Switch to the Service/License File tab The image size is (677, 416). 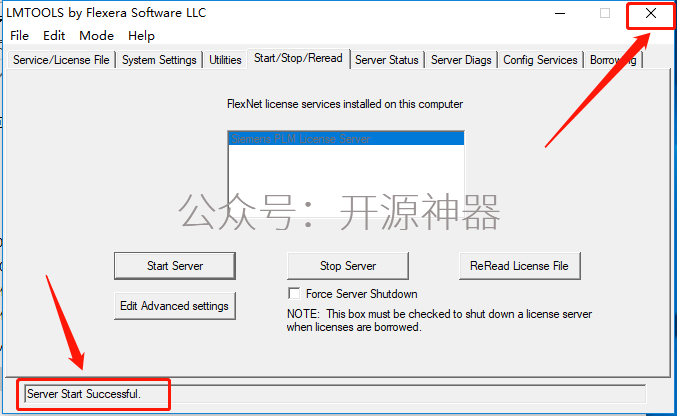pyautogui.click(x=61, y=60)
